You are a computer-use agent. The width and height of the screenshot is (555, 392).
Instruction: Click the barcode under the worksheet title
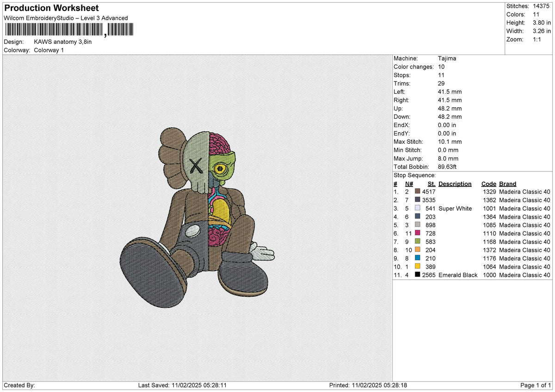(68, 30)
